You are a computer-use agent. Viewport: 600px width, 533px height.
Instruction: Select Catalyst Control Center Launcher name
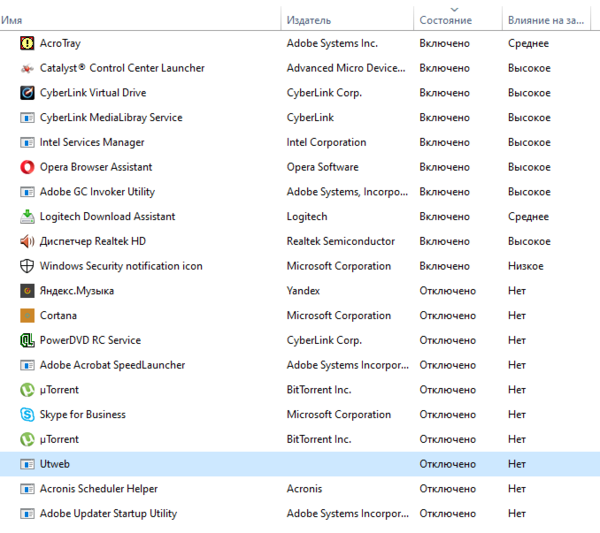point(122,68)
